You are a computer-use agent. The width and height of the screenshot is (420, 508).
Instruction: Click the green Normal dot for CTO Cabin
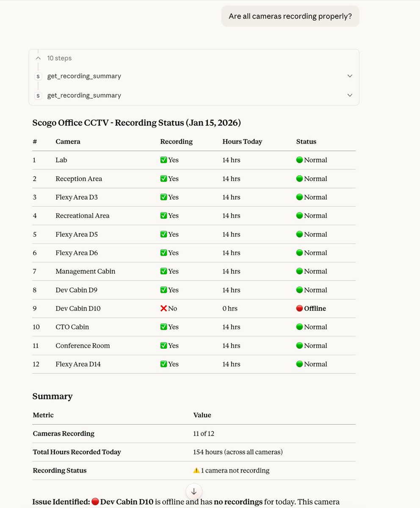(299, 327)
